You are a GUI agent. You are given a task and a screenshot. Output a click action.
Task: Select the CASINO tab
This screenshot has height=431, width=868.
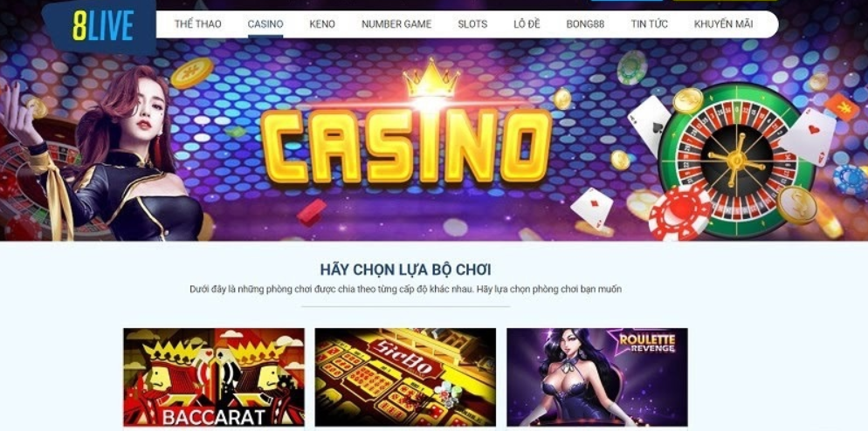(x=265, y=24)
